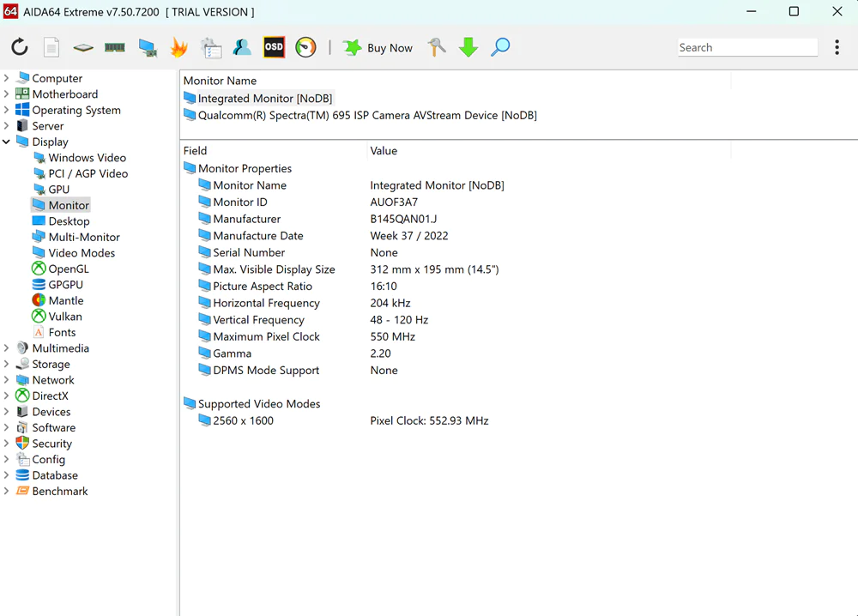Maximize the AIDA64 window

click(794, 11)
